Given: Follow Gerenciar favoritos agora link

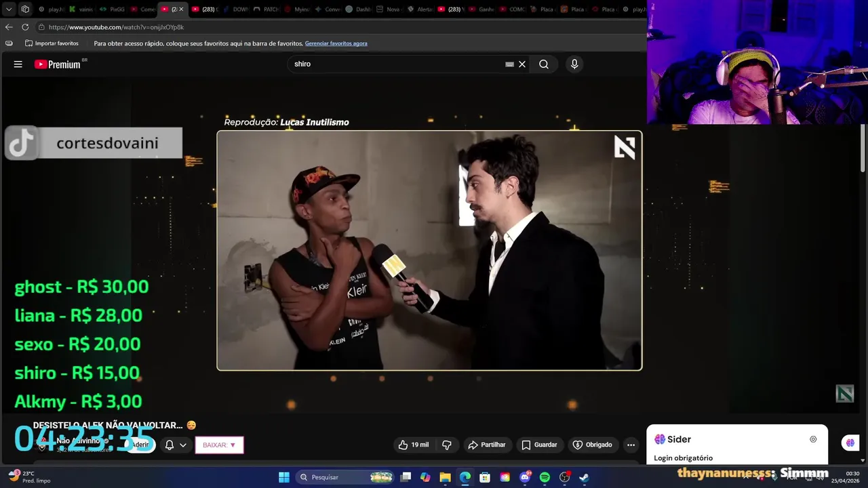Looking at the screenshot, I should pos(336,43).
